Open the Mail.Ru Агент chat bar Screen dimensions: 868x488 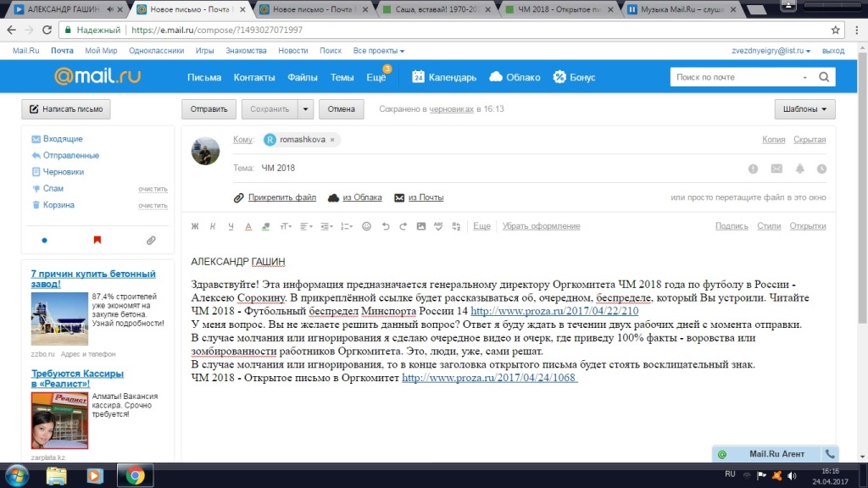(776, 454)
